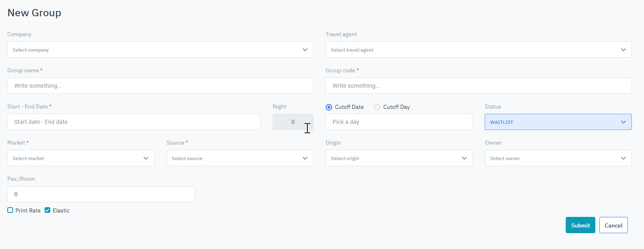Click the Cancel button
The image size is (644, 249).
click(x=613, y=225)
